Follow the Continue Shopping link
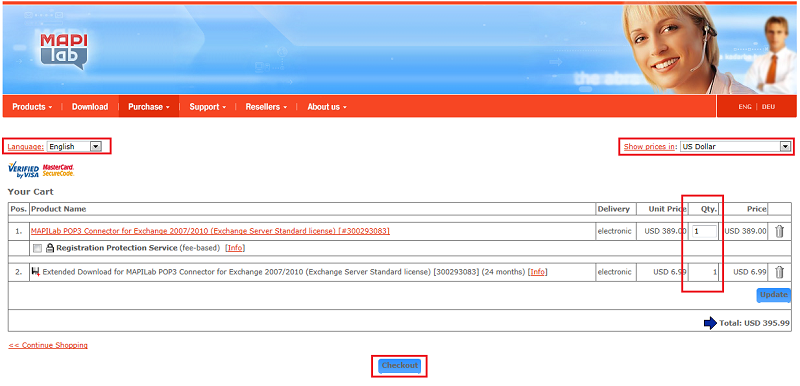Screen dimensions: 800x386 (48, 345)
